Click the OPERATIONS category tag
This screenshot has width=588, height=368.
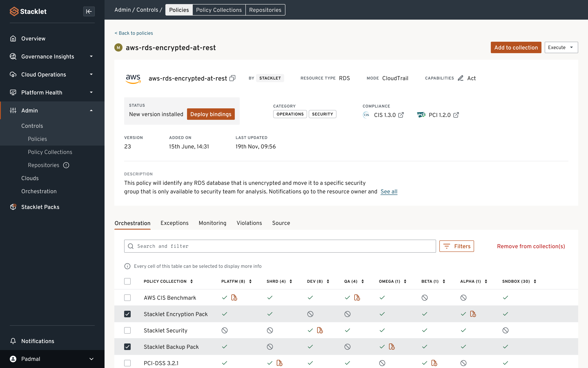(290, 114)
